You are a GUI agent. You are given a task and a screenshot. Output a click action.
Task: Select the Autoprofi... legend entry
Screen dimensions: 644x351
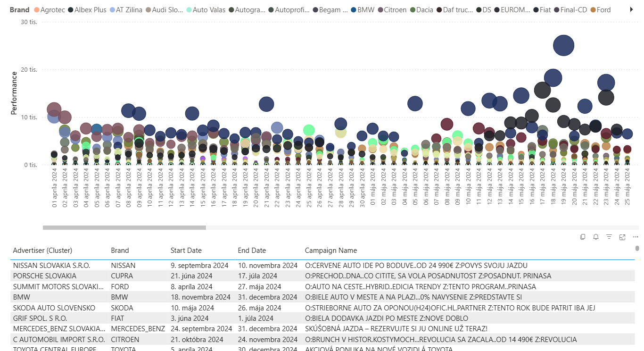[x=289, y=10]
